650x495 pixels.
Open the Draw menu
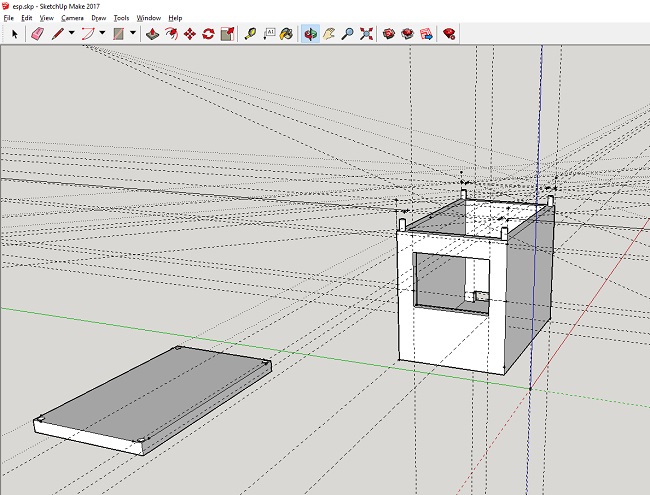tap(98, 18)
